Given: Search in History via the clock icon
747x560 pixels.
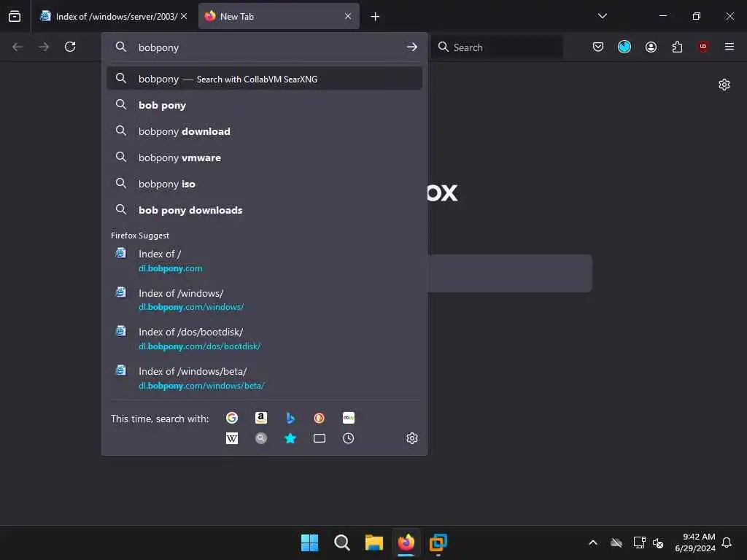Looking at the screenshot, I should point(348,438).
